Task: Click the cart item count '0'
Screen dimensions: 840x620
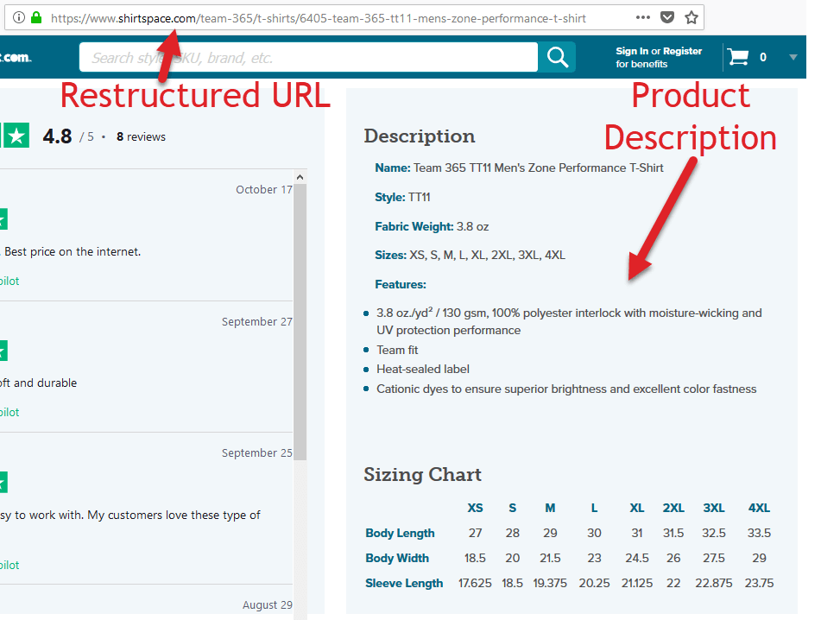Action: [763, 57]
